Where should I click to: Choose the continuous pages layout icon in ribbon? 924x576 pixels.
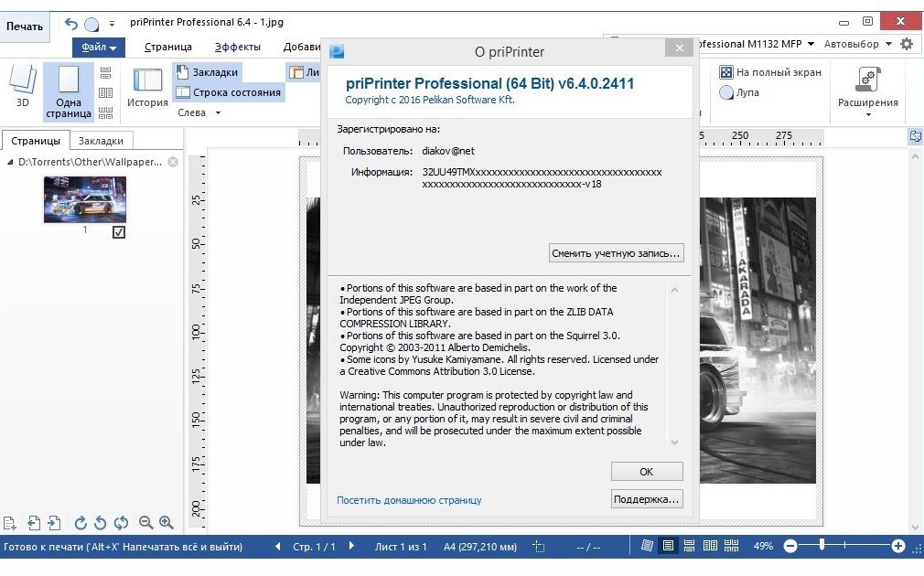(105, 73)
